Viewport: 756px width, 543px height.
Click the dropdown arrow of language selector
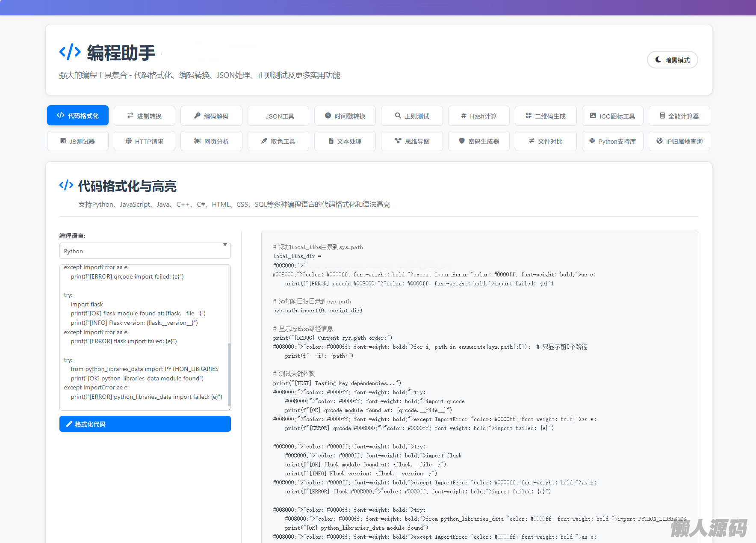tap(225, 245)
